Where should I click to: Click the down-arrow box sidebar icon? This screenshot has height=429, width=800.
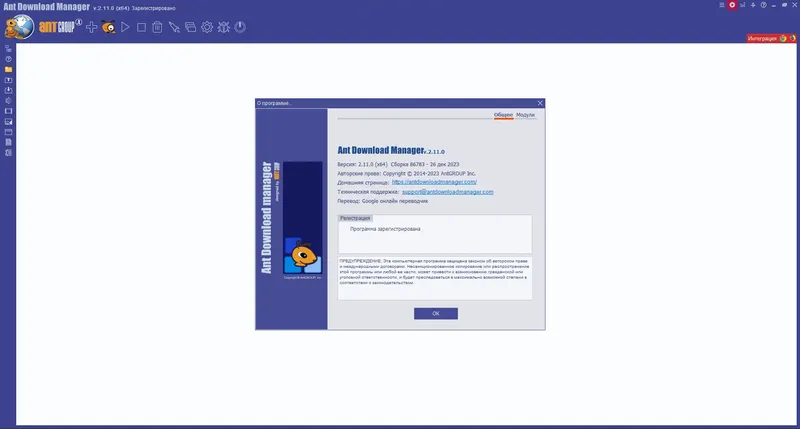coord(8,90)
